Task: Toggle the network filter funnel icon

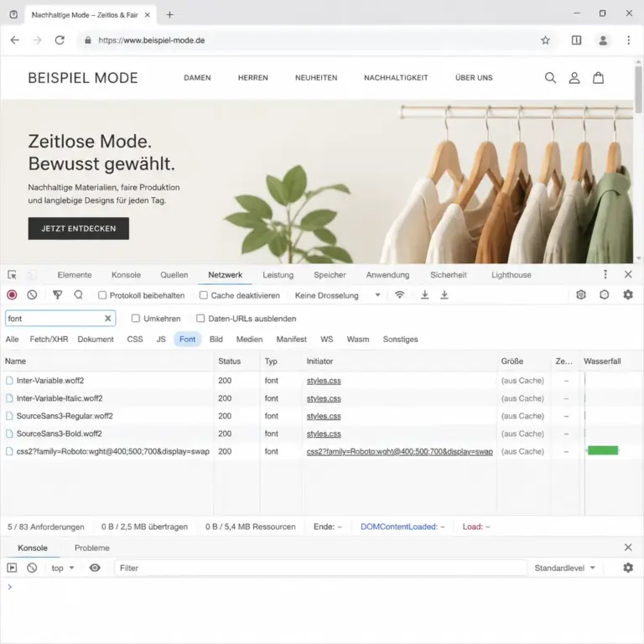Action: pos(58,295)
